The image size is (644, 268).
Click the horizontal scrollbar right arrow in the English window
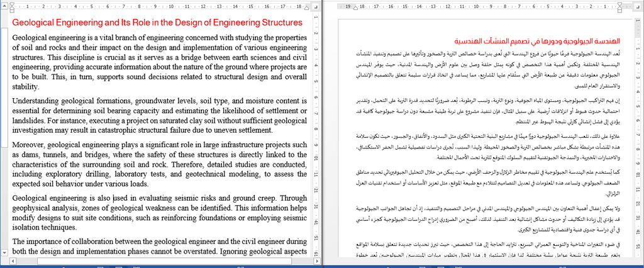click(317, 261)
